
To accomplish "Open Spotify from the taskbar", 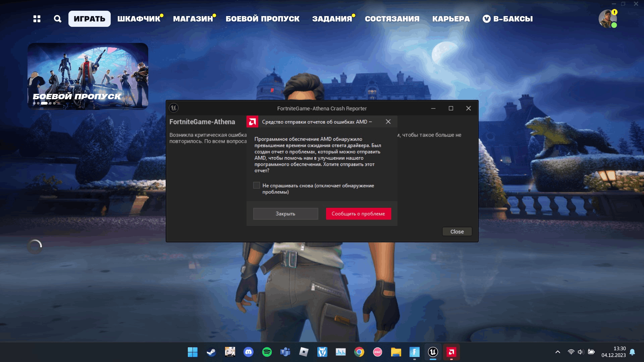I will coord(267,352).
